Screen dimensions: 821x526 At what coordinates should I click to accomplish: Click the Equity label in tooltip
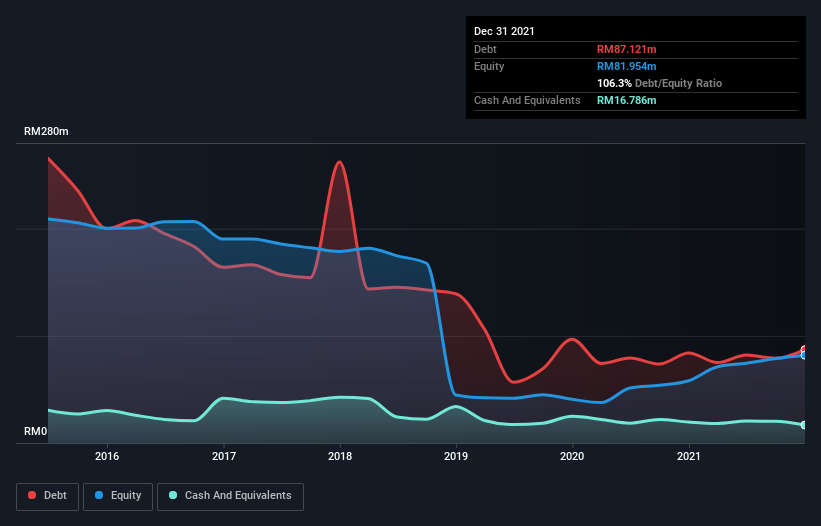click(489, 66)
